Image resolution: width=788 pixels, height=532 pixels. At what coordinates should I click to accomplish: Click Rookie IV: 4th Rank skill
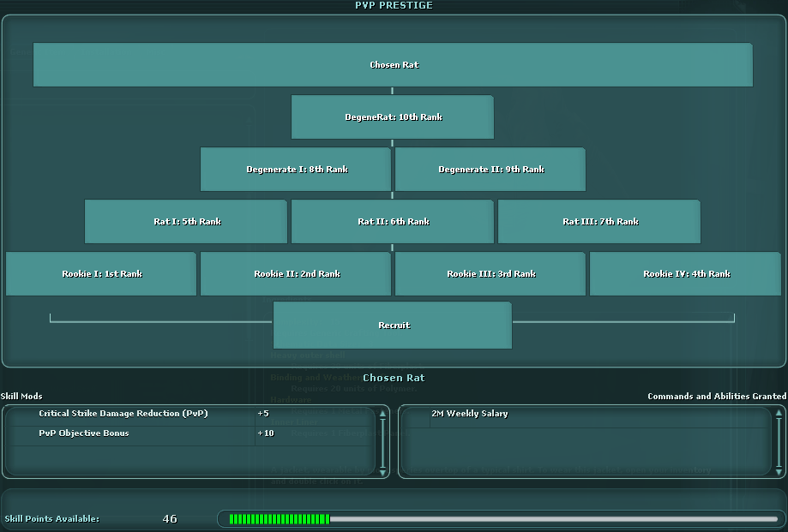click(x=686, y=274)
